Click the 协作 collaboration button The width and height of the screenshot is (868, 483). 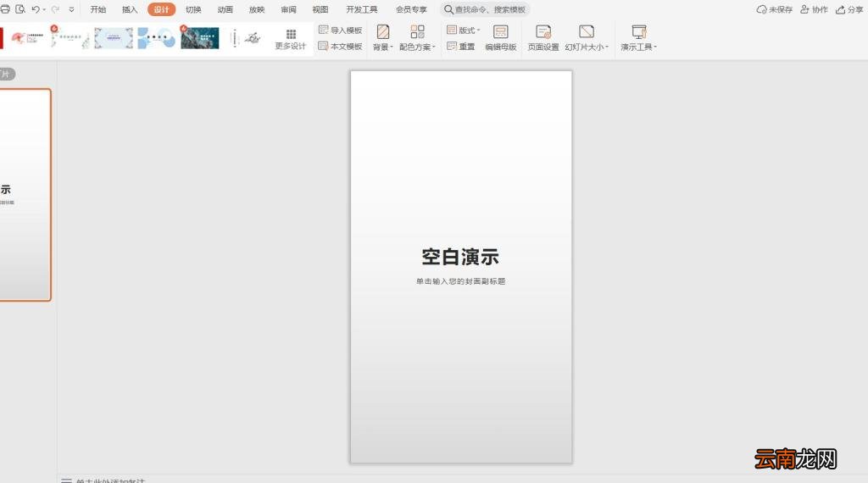(x=814, y=9)
